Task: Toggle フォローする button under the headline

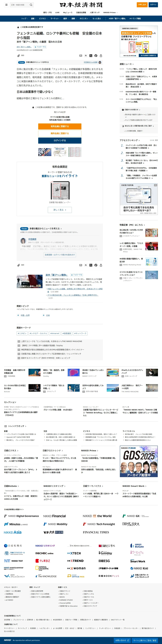Action: coord(40,47)
